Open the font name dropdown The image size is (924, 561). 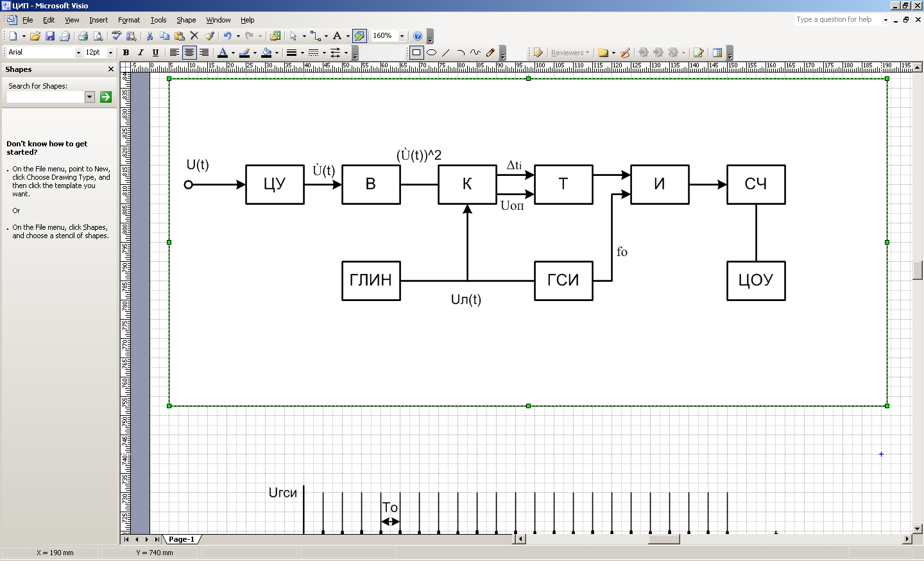(x=79, y=53)
